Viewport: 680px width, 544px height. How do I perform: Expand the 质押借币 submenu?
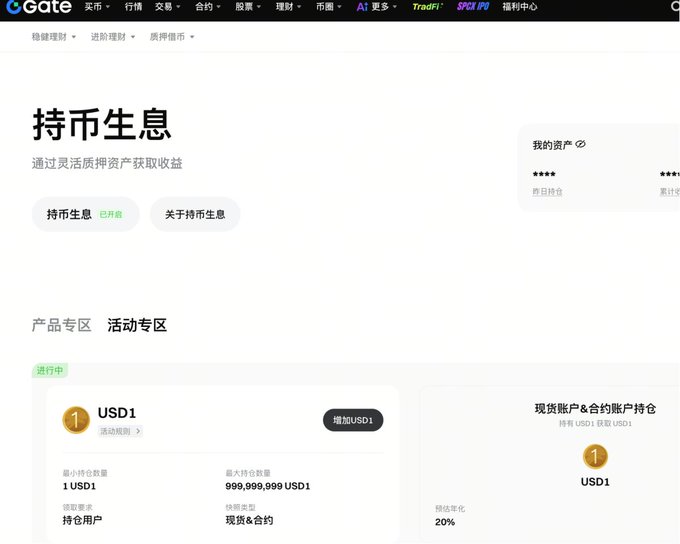tap(172, 37)
